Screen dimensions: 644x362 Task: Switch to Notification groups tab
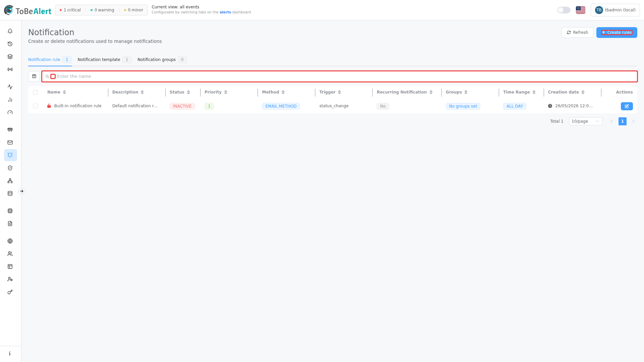162,60
